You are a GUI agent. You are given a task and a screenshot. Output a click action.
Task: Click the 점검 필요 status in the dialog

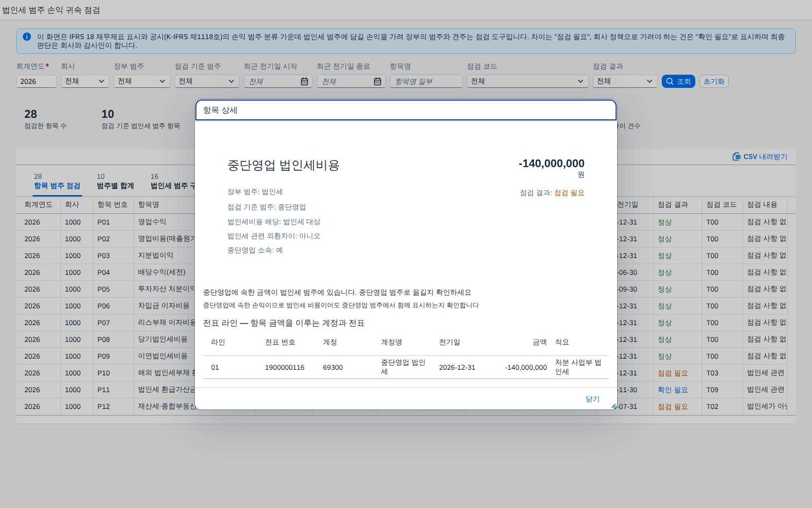tap(569, 193)
